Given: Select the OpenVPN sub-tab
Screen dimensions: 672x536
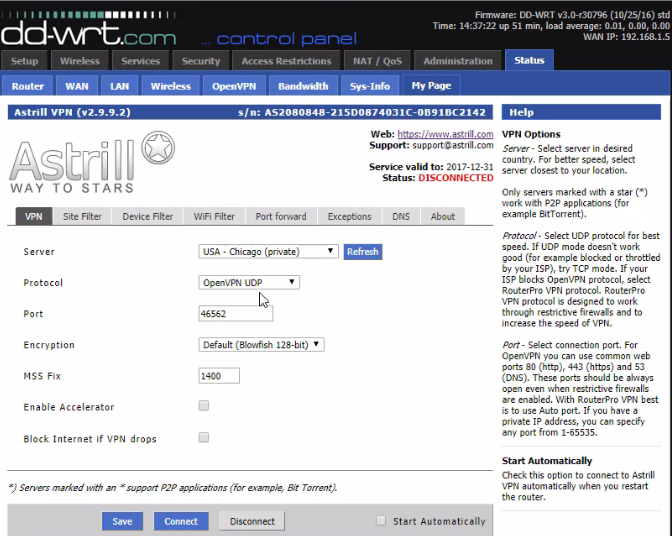Looking at the screenshot, I should 234,86.
